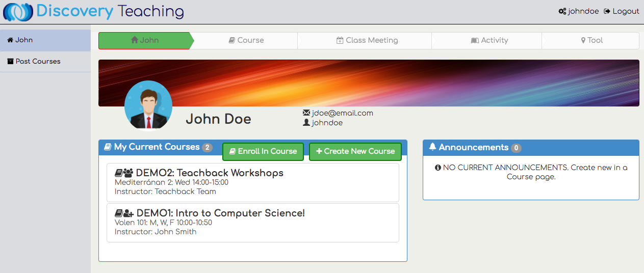644x273 pixels.
Task: Open DEMO1: Intro to Computer Science course
Action: (220, 213)
